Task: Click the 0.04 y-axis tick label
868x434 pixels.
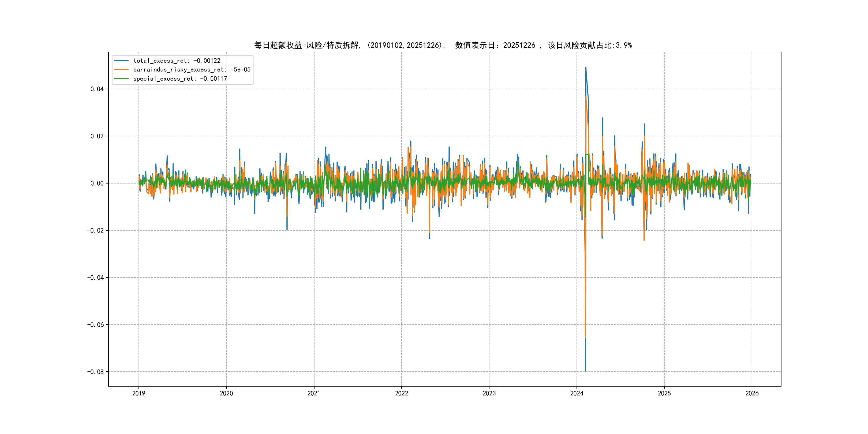Action: point(97,89)
